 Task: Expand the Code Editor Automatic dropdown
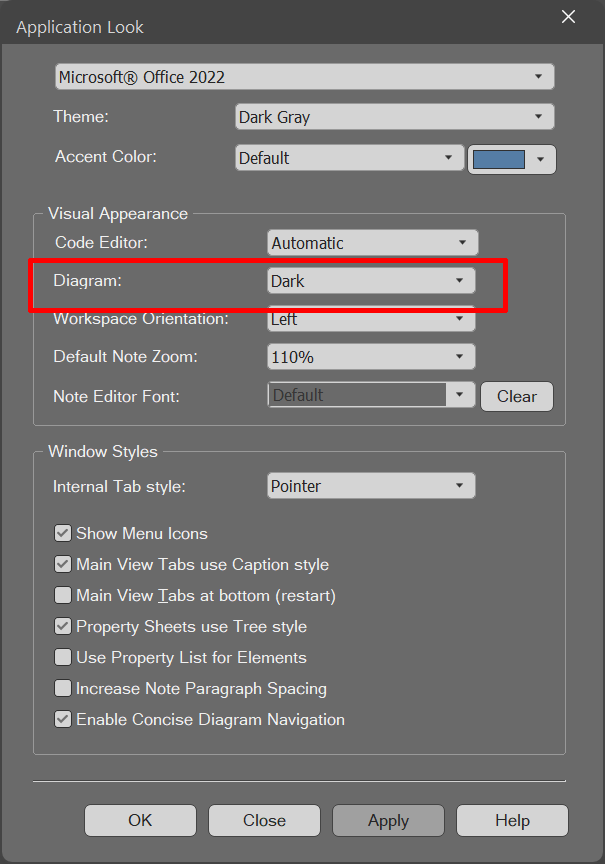coord(372,243)
